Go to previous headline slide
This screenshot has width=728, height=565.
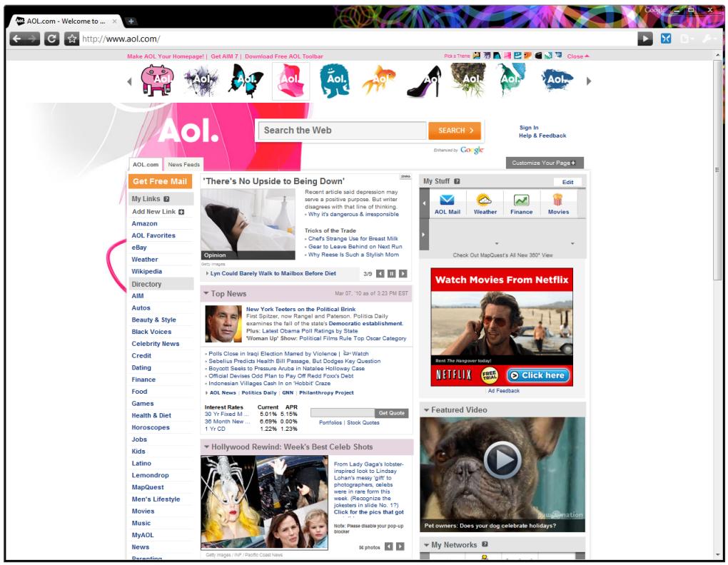pos(380,274)
